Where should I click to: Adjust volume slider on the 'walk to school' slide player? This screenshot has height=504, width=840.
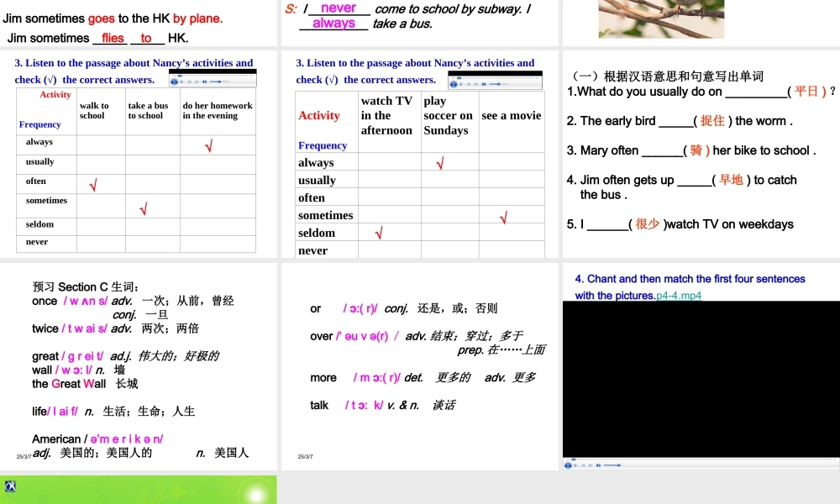218,81
